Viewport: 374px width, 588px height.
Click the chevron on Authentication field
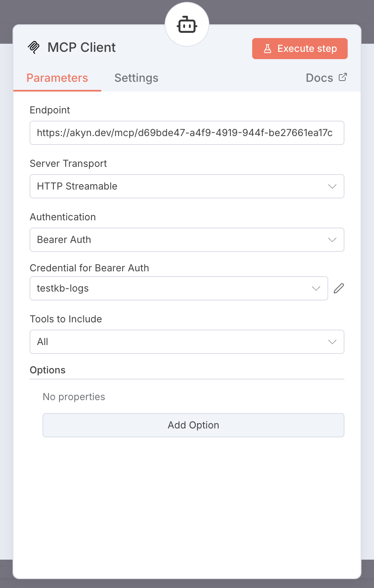[x=332, y=240]
